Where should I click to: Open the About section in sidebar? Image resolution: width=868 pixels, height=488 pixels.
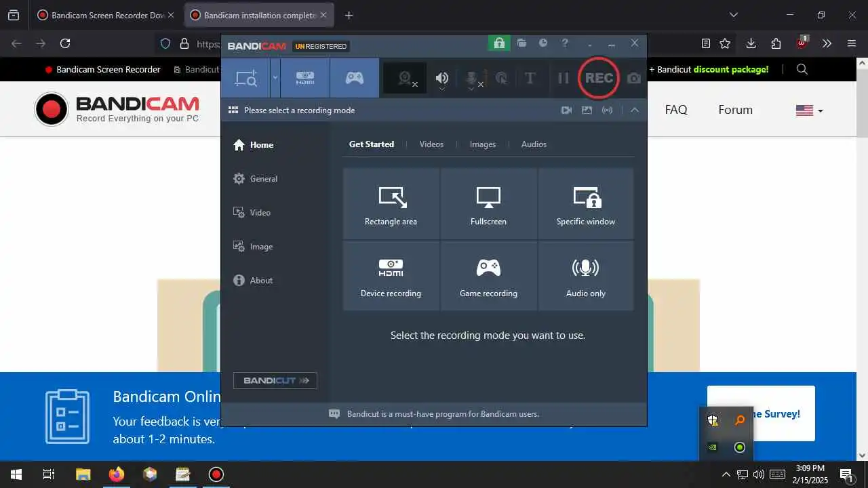point(253,281)
